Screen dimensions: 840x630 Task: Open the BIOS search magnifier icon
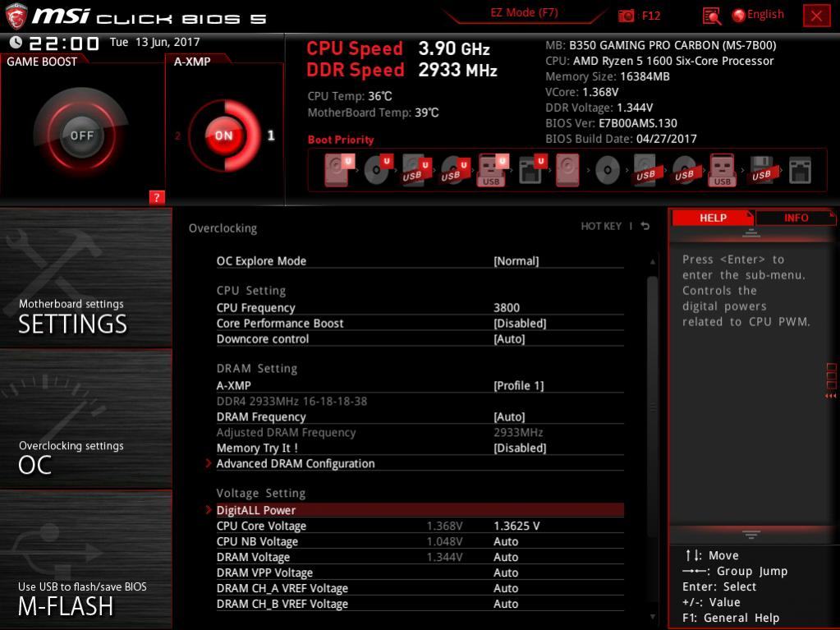pos(711,16)
